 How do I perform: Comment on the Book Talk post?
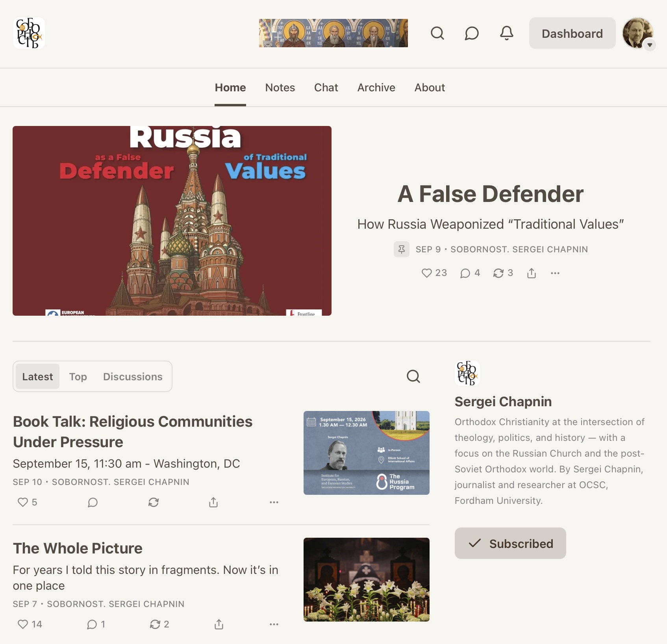tap(93, 502)
